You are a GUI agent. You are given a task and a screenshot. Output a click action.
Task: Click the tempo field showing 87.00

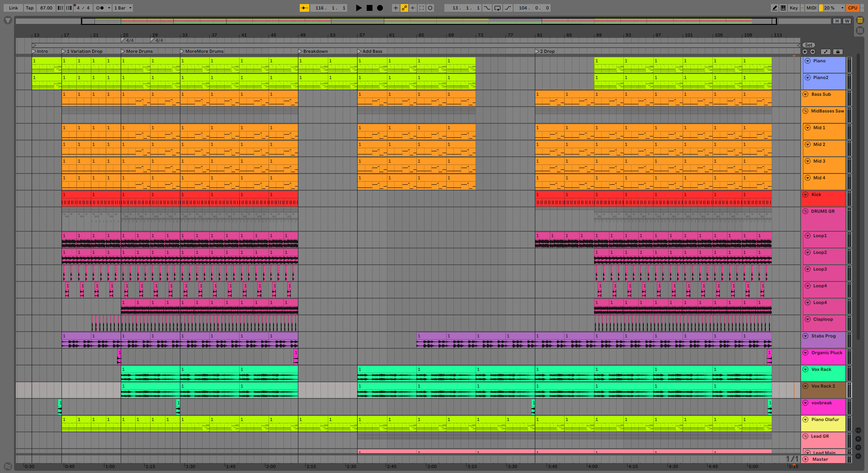pyautogui.click(x=46, y=8)
